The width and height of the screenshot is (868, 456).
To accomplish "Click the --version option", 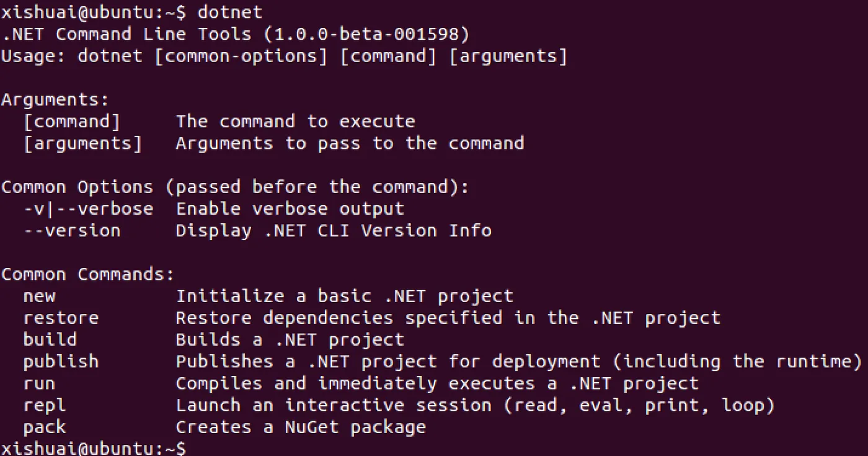I will pos(71,231).
